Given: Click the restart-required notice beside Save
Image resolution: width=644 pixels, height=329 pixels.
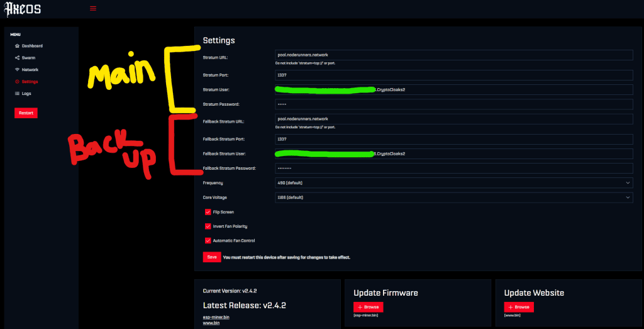Looking at the screenshot, I should pyautogui.click(x=287, y=257).
